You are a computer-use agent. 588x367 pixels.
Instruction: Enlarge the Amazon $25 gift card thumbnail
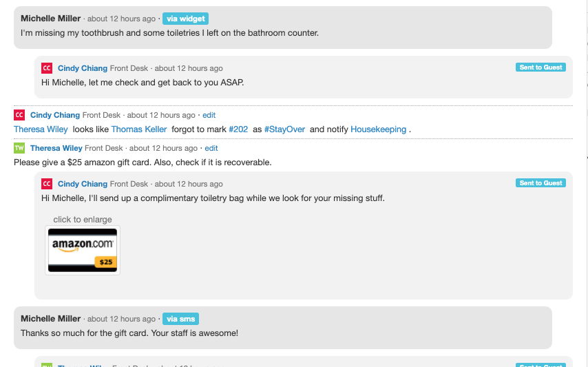[x=83, y=250]
